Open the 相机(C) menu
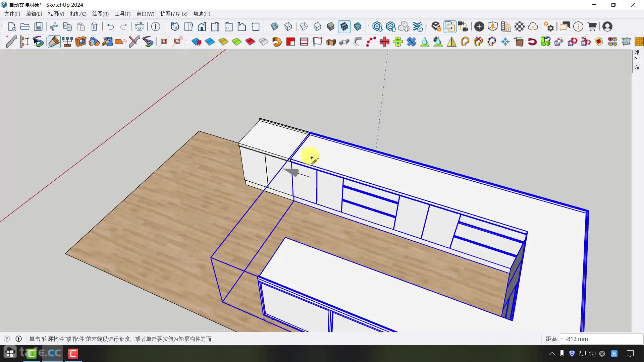 78,14
